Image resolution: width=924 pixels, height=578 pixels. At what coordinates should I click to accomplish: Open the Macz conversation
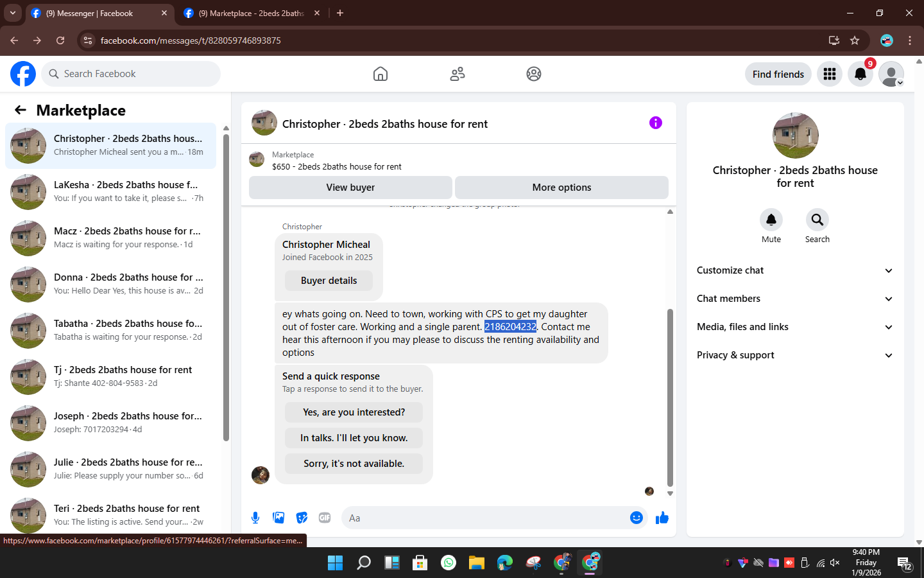(x=110, y=238)
